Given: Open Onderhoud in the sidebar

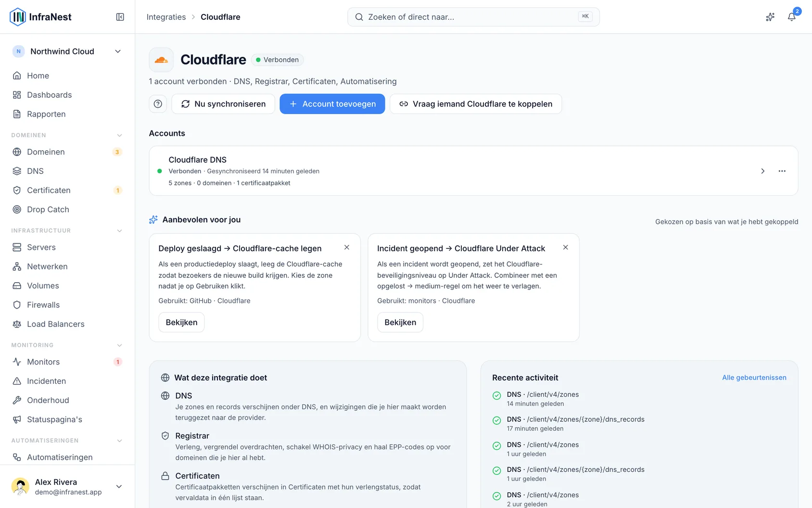Looking at the screenshot, I should tap(67, 400).
